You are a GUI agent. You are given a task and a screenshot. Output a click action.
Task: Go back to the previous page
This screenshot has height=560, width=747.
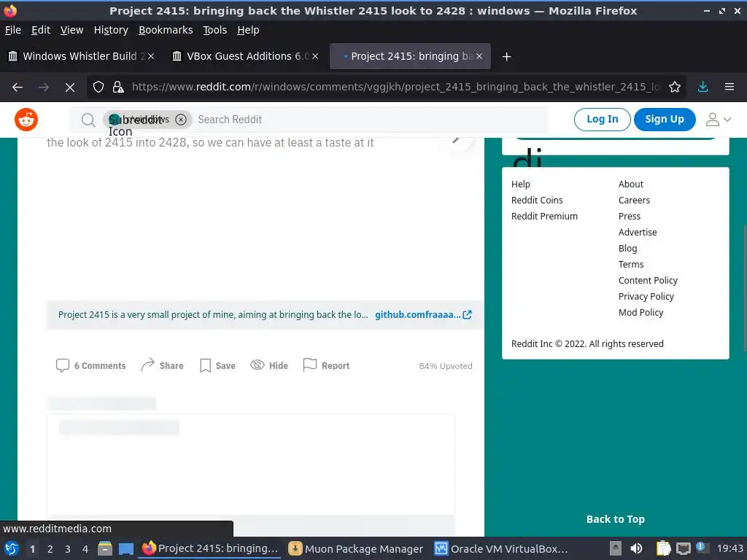18,87
